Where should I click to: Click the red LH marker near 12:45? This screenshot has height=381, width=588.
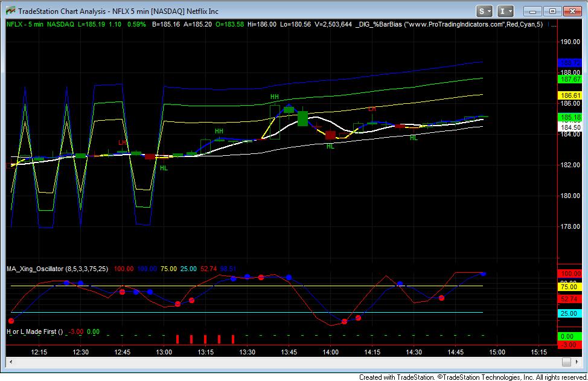click(x=123, y=142)
